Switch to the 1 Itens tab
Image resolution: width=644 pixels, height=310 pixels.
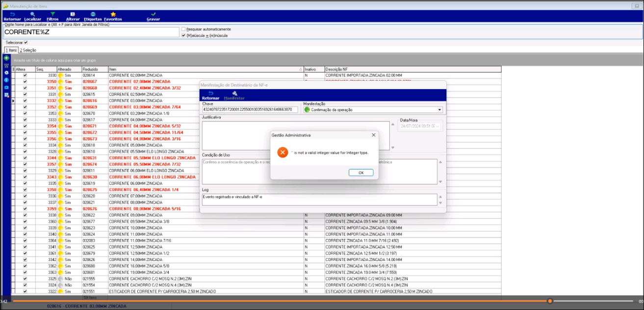pyautogui.click(x=11, y=50)
